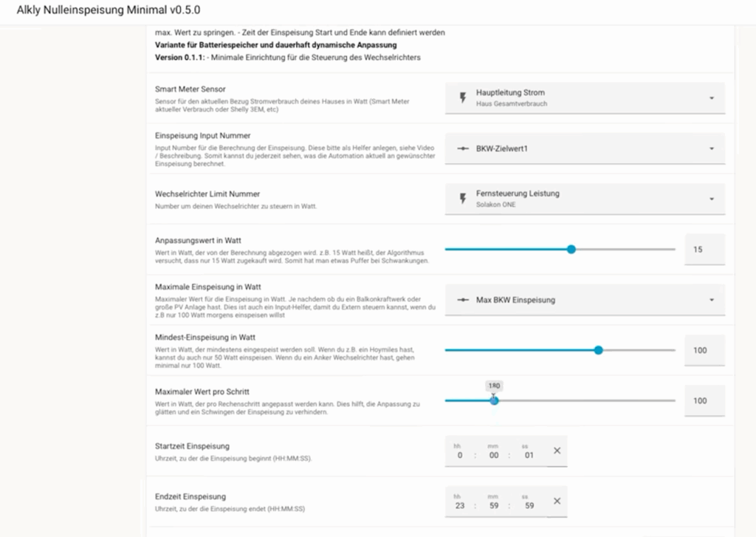This screenshot has width=756, height=537.
Task: Click the Mindest-Einspeisung value field showing 100
Action: 704,350
